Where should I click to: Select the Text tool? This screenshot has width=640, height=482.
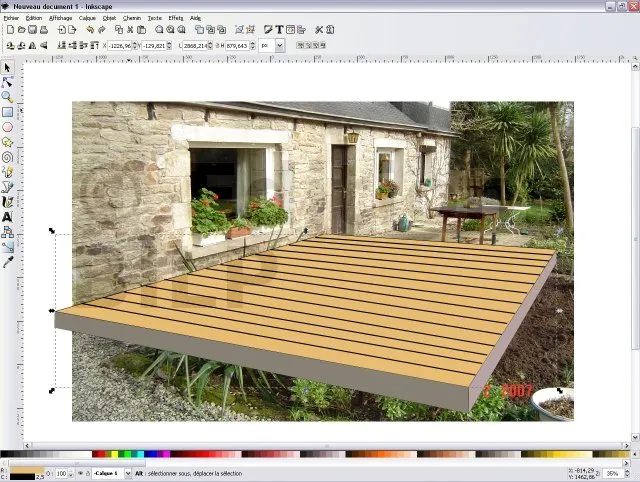(7, 216)
